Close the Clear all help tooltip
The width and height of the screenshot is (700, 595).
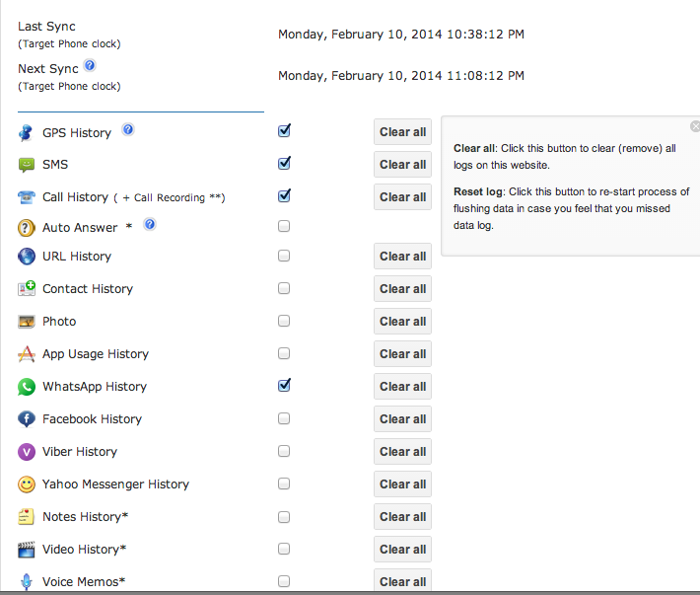(x=695, y=126)
